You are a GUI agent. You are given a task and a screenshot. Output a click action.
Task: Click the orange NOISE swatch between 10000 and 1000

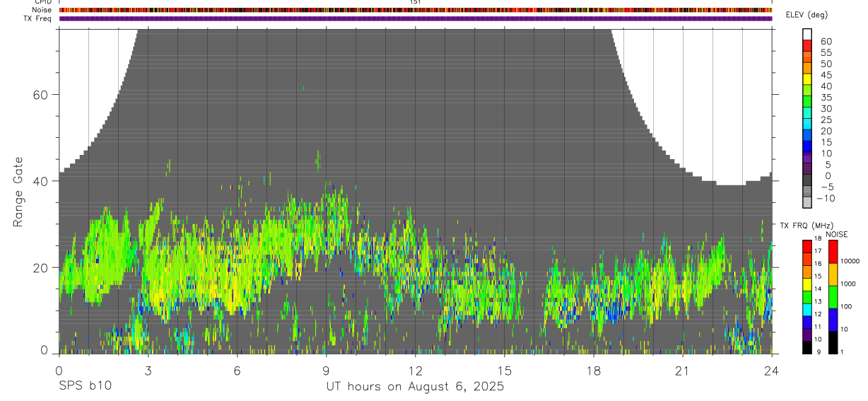coord(833,274)
